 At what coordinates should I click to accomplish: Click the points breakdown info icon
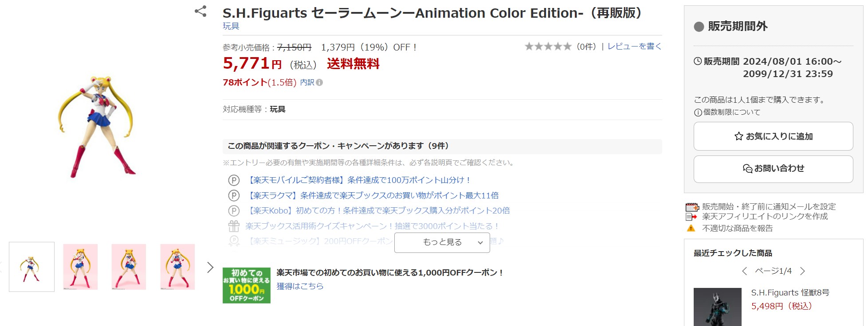(319, 82)
